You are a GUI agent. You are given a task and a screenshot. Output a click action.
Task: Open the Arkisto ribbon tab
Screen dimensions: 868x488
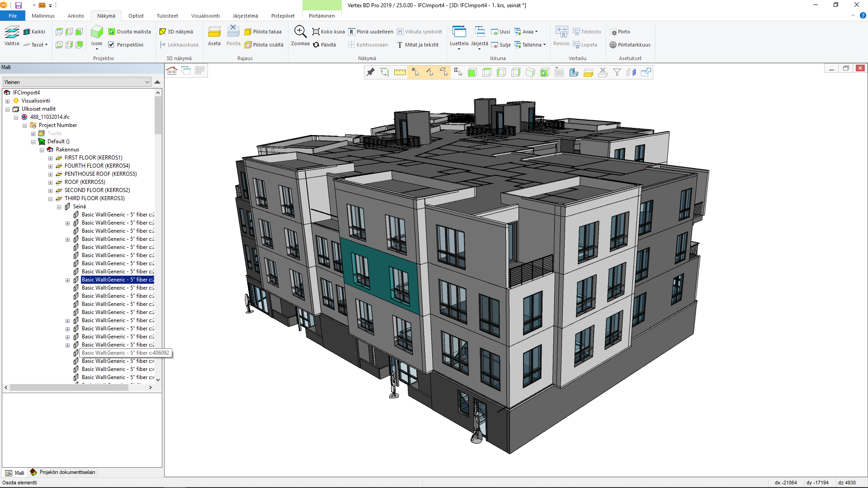click(76, 16)
